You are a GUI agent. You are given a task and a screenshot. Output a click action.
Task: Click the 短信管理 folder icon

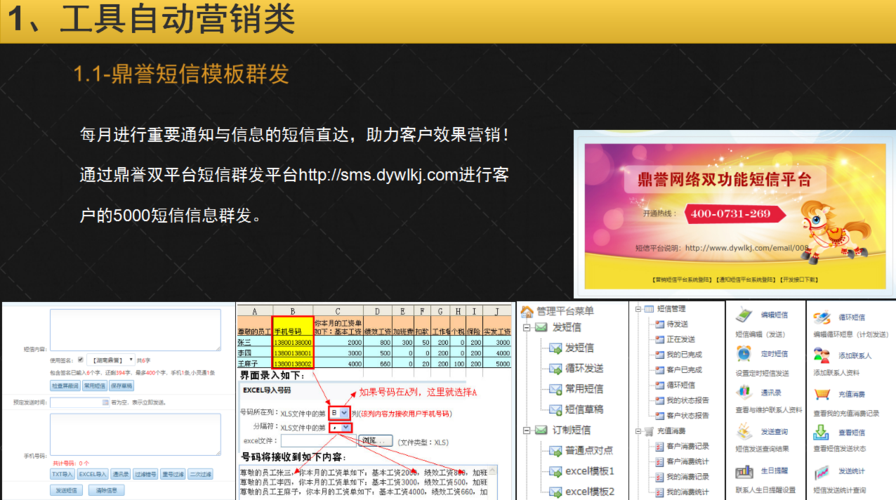coord(649,309)
